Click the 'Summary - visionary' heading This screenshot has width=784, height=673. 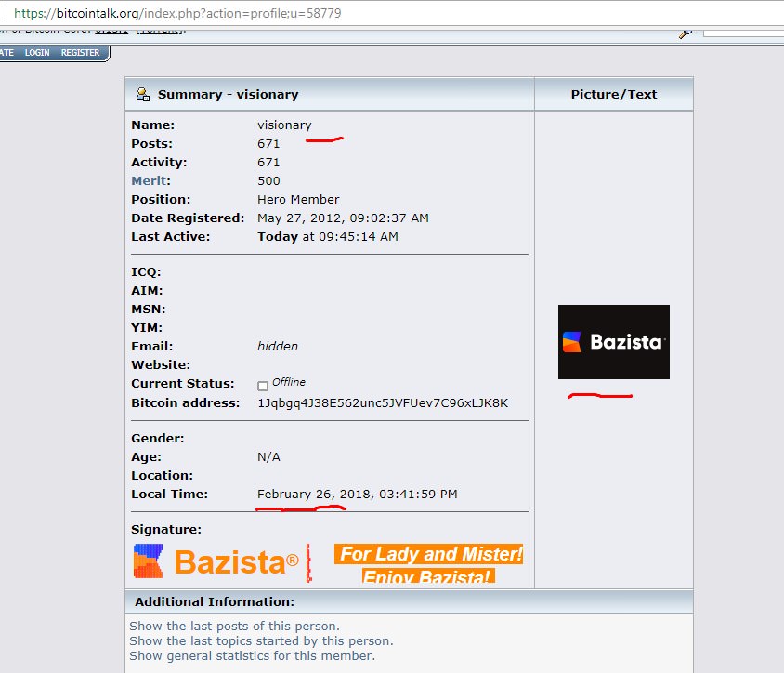click(228, 94)
